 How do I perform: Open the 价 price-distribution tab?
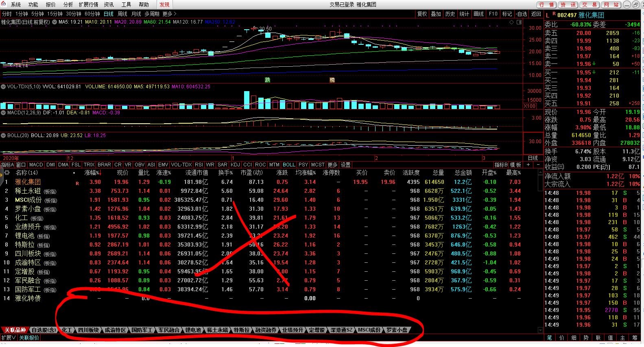click(x=561, y=338)
